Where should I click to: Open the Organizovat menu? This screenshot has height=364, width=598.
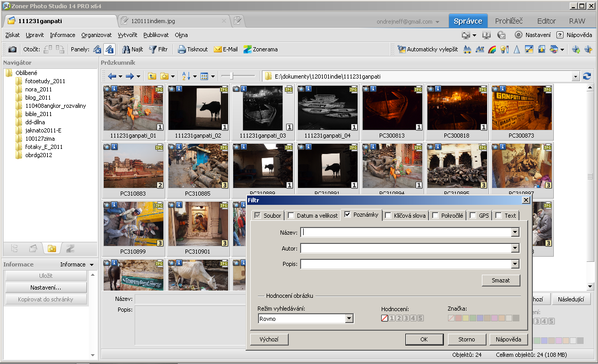point(96,35)
